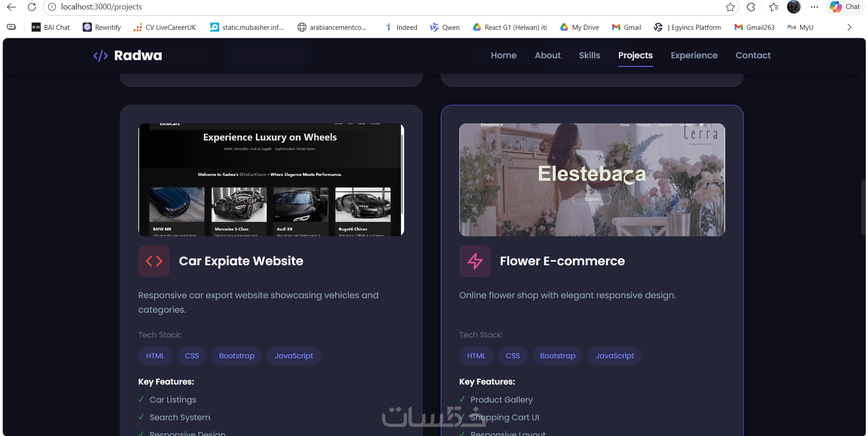Reload the page with the refresh icon

click(32, 7)
